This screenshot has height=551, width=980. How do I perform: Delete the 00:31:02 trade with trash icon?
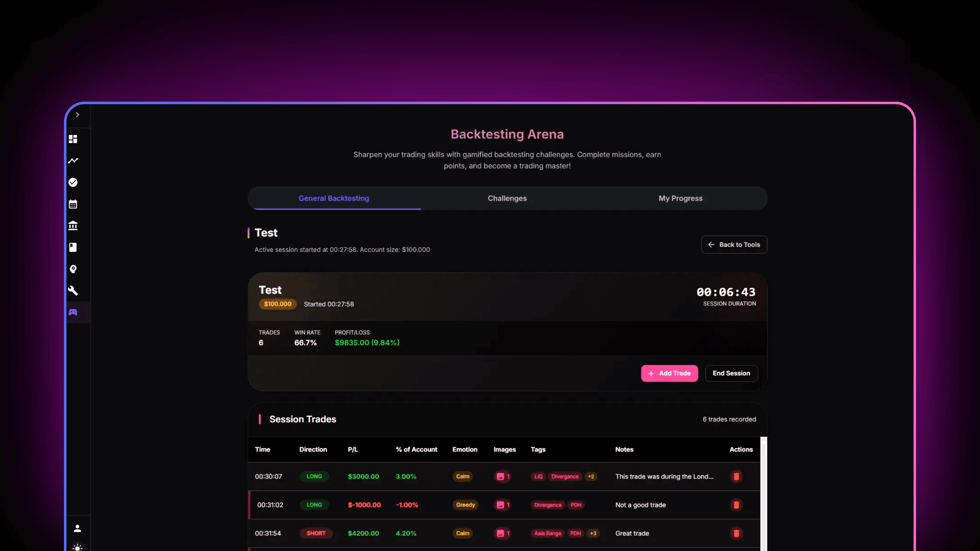[736, 505]
